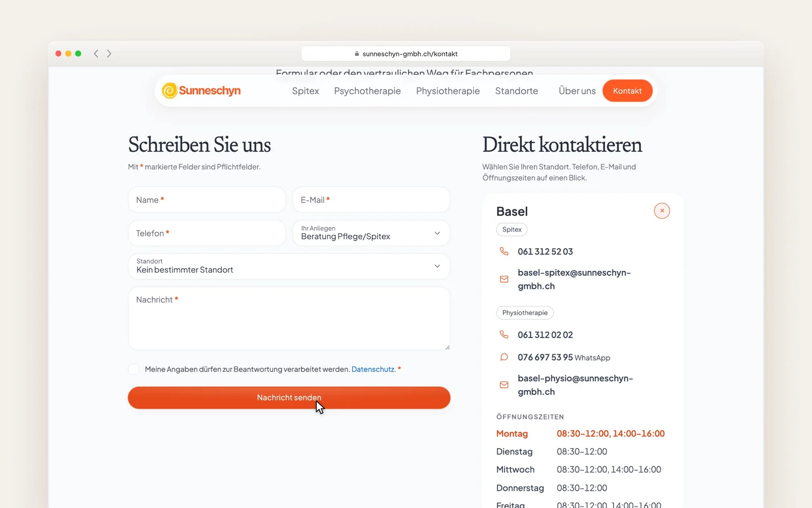This screenshot has height=508, width=812.
Task: Call Spitex number 061 312 52 03
Action: tap(545, 251)
